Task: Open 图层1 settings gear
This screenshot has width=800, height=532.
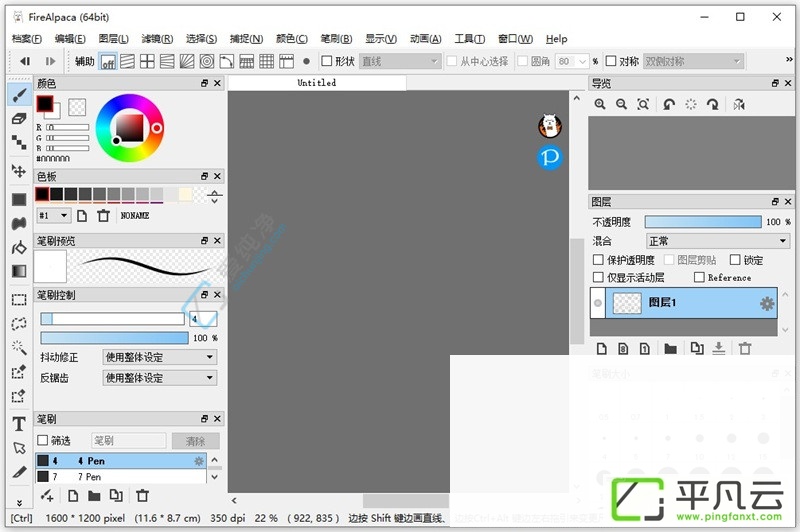Action: click(x=767, y=303)
